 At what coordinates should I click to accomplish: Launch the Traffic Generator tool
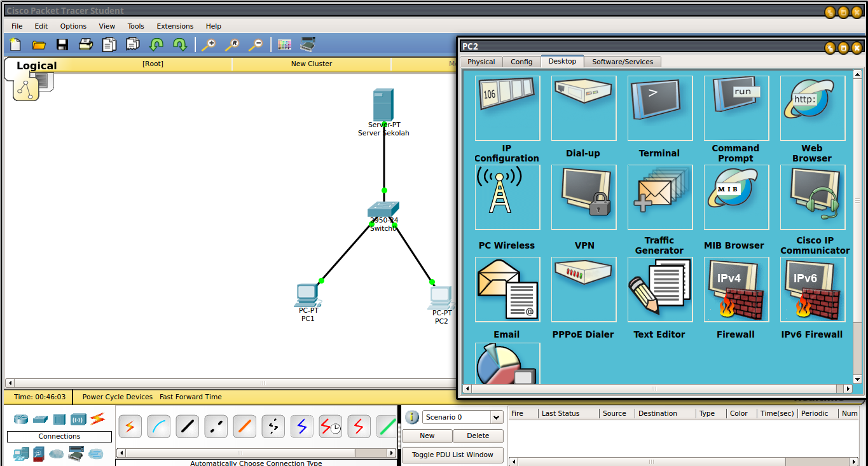tap(660, 198)
